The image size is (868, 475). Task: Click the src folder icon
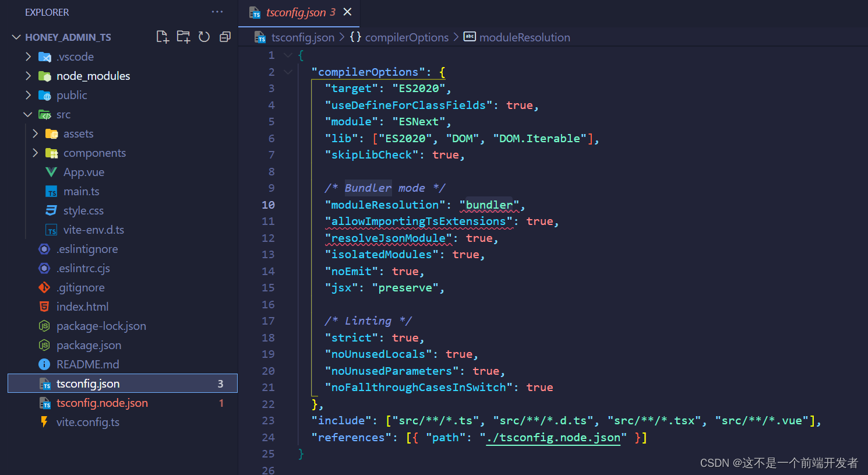pos(45,115)
